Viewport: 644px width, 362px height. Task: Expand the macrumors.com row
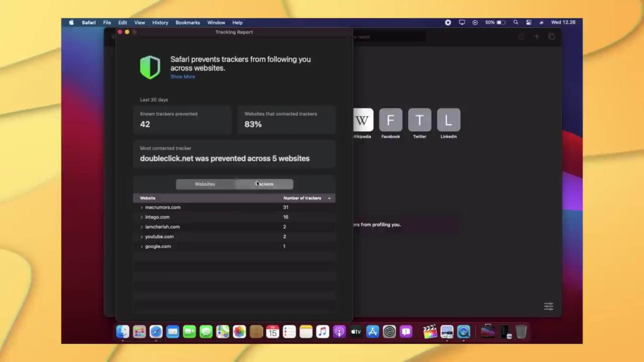click(x=142, y=207)
